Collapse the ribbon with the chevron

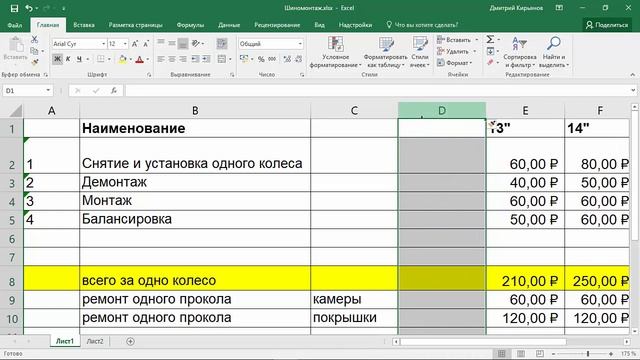coord(633,75)
